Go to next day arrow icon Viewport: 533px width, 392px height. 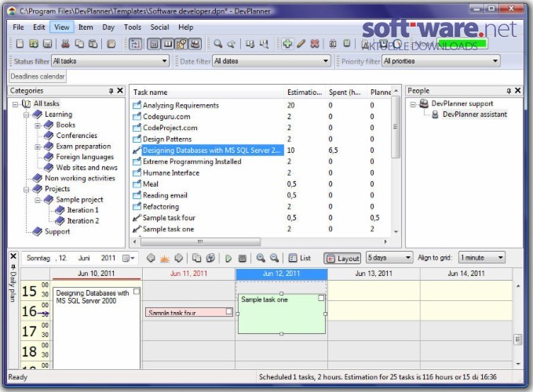(178, 258)
